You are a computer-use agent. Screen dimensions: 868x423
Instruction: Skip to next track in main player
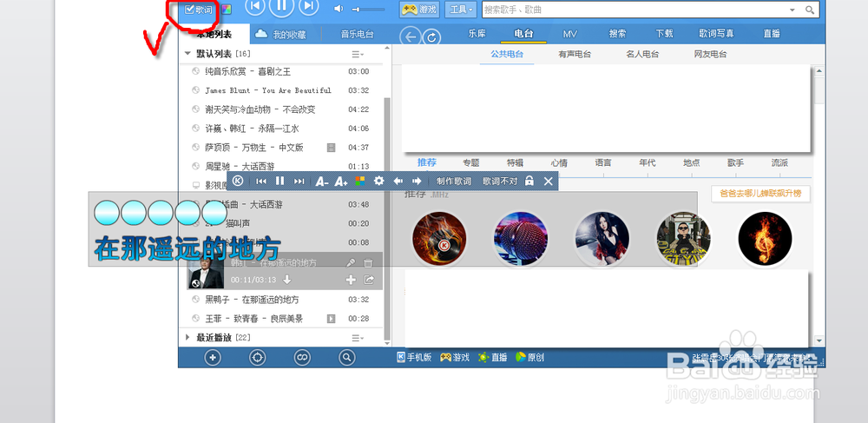click(308, 7)
